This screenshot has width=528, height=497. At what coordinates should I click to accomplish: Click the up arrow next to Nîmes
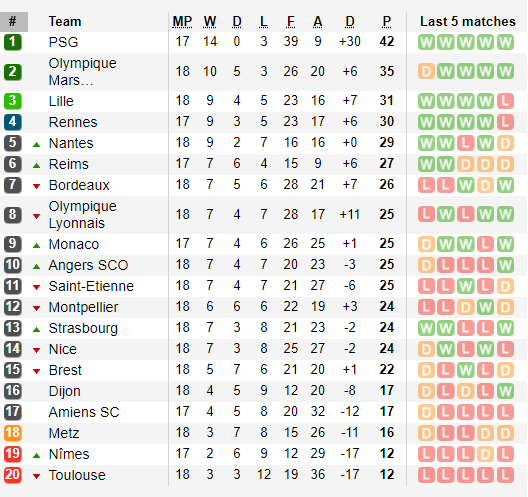coord(36,456)
